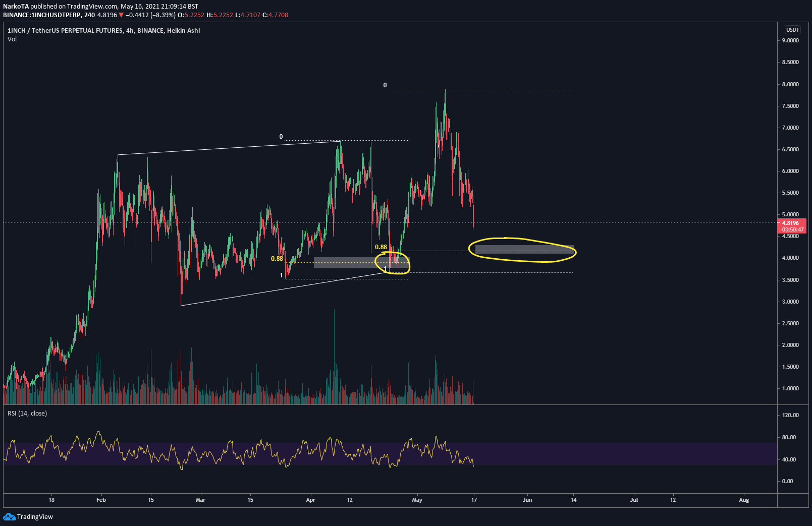
Task: Click the 1.0000 price axis label
Action: click(x=790, y=388)
